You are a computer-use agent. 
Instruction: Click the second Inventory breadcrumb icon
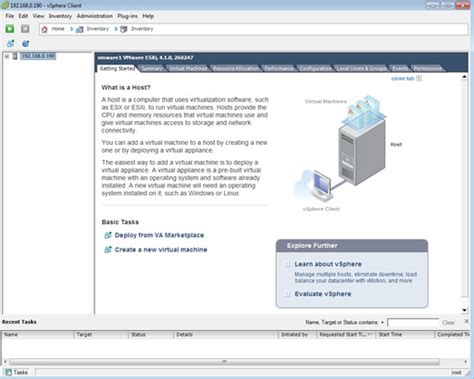click(124, 29)
